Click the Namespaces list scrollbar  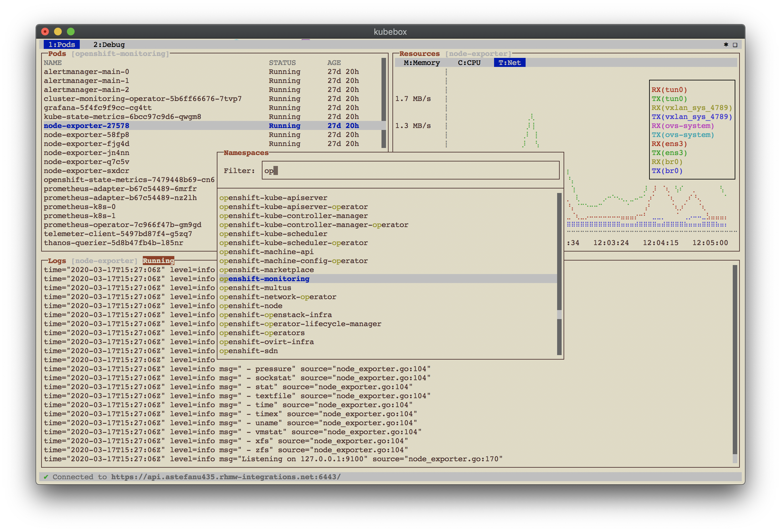click(x=559, y=274)
